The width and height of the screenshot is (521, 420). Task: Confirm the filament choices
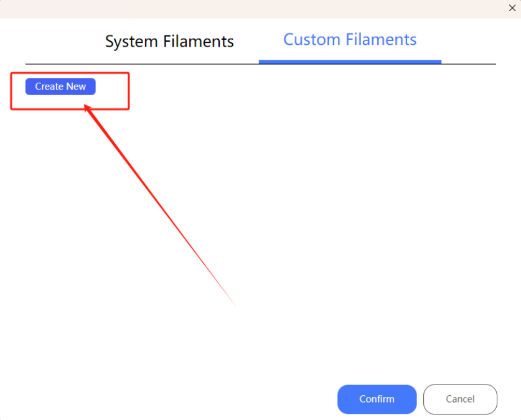pos(377,399)
